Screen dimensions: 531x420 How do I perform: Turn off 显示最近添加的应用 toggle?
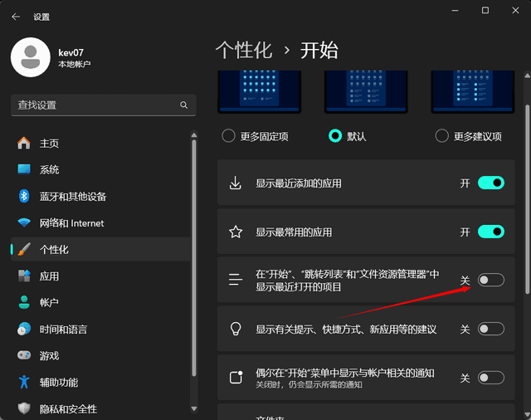[490, 183]
